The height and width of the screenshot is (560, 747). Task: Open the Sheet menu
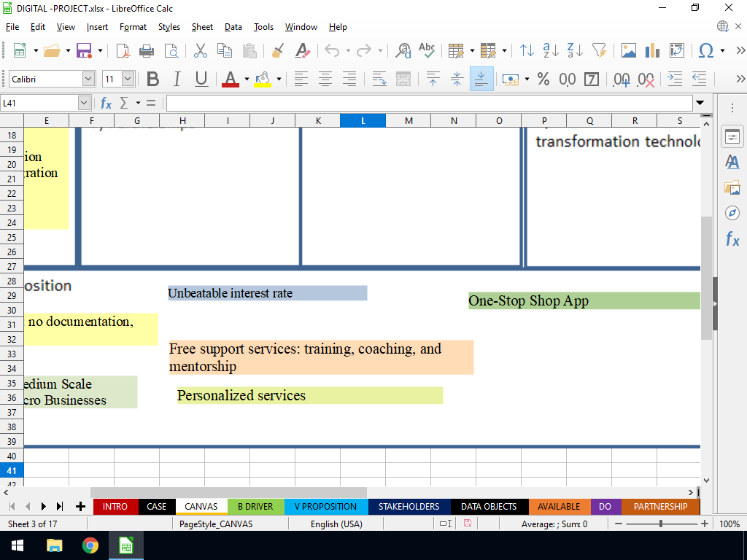point(202,27)
